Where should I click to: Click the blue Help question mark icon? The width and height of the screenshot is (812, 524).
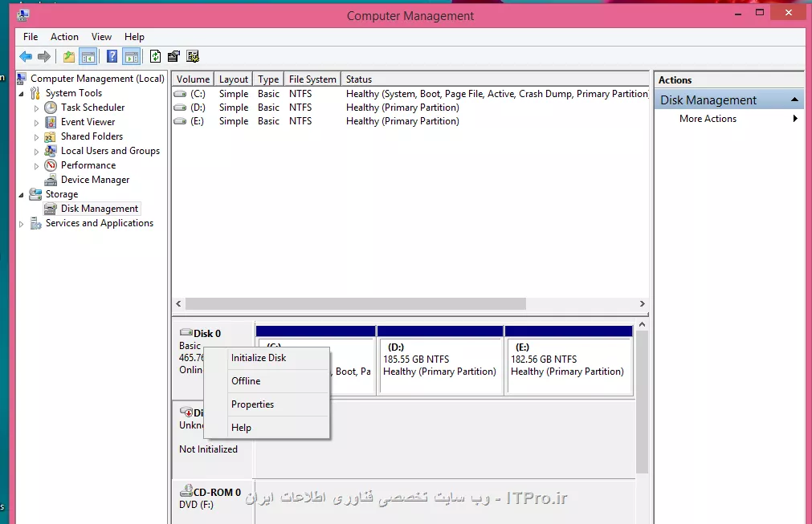[x=112, y=56]
